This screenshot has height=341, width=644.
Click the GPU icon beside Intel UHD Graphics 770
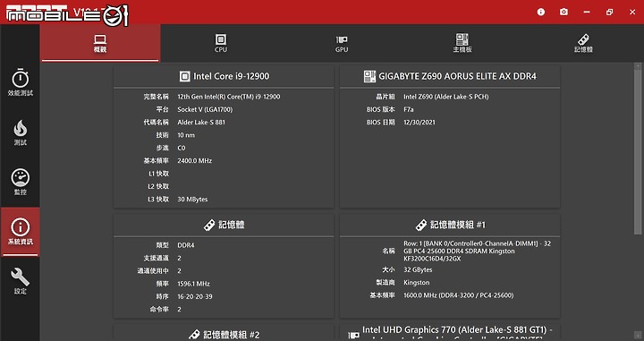click(353, 336)
